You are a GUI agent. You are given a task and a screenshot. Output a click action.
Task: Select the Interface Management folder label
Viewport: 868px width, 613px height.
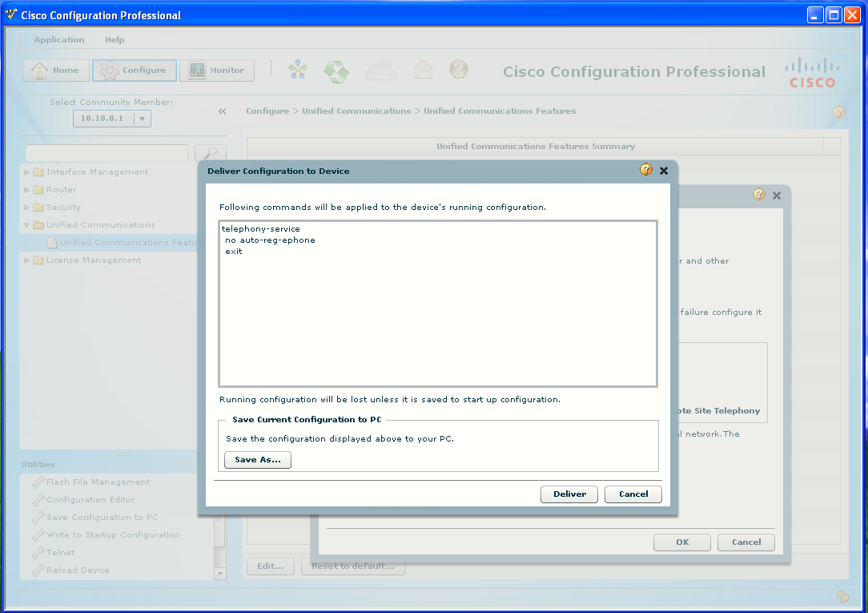point(98,172)
